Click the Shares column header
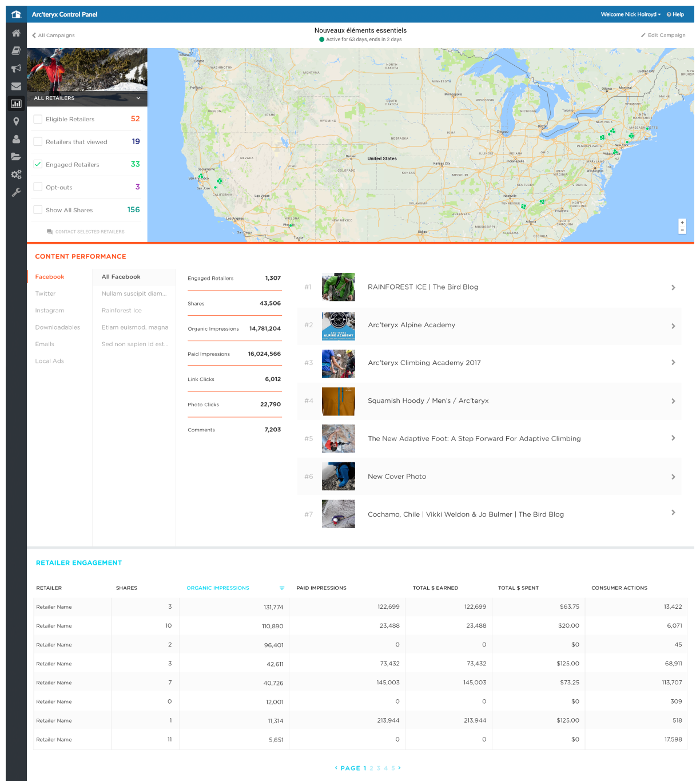 click(126, 588)
